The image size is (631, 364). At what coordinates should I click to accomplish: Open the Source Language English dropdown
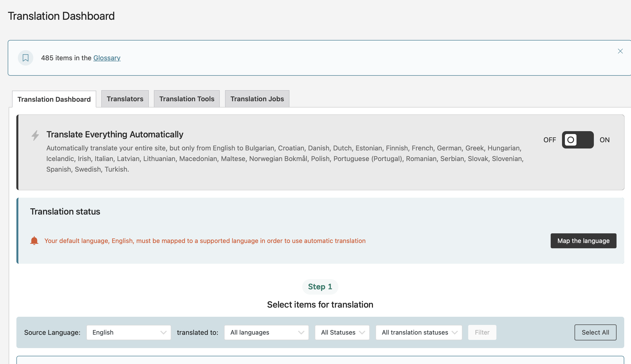tap(129, 332)
